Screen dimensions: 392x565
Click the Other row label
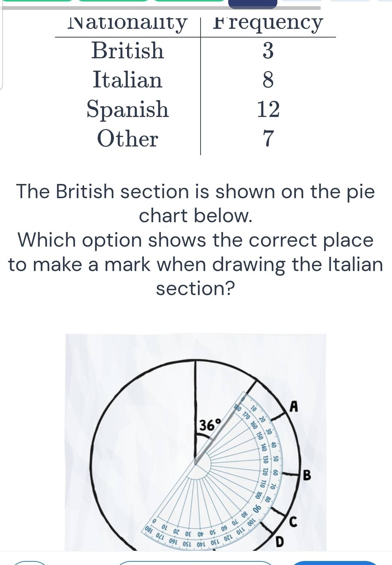127,139
